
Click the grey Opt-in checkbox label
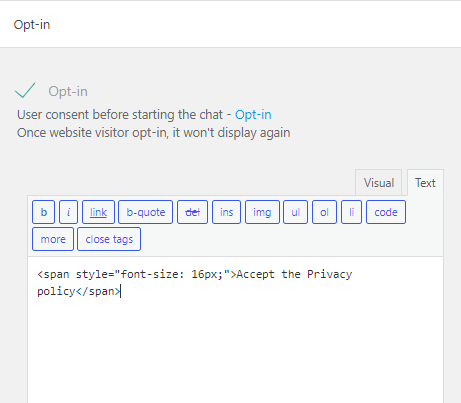68,91
